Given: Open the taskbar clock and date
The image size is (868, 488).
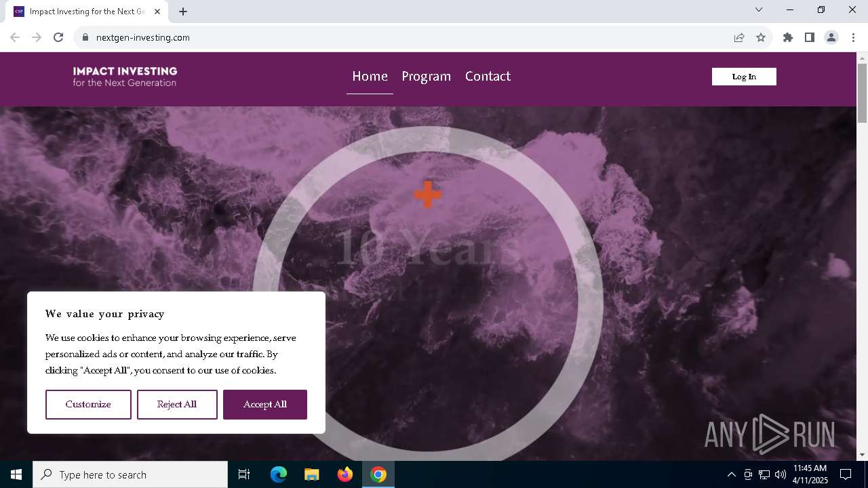Looking at the screenshot, I should tap(810, 474).
